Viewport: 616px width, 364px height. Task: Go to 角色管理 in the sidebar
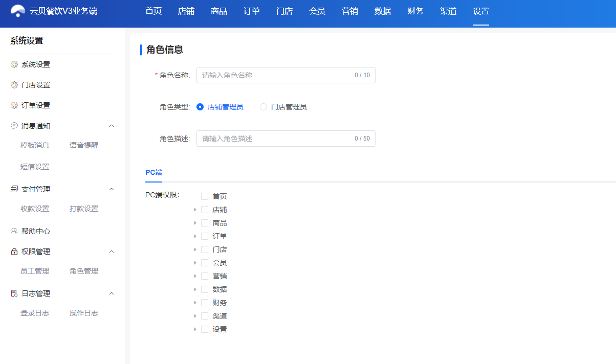[x=84, y=271]
